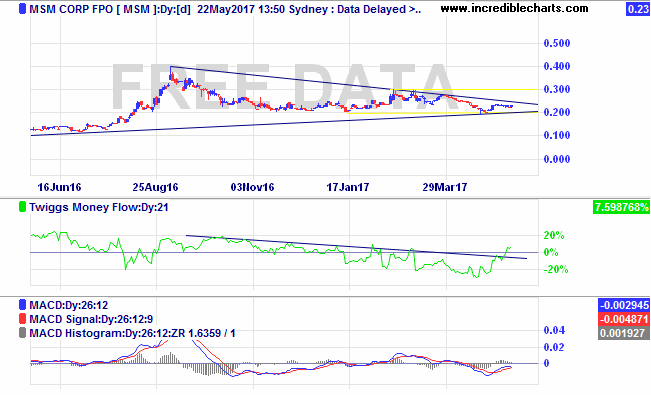Viewport: 651px width, 395px height.
Task: Click the gray MACD Histogram legend marker
Action: (22, 333)
